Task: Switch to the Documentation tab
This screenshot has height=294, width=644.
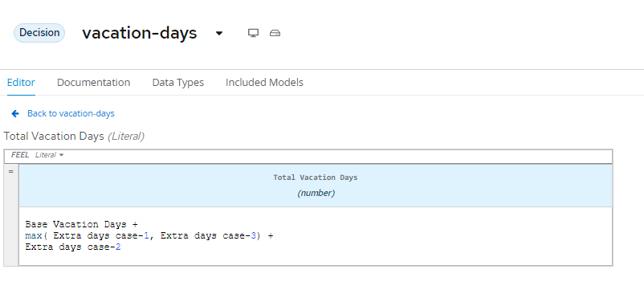Action: (x=94, y=83)
